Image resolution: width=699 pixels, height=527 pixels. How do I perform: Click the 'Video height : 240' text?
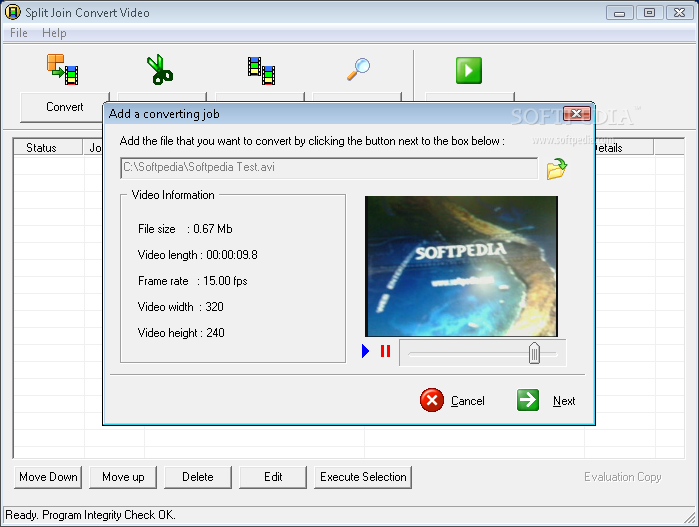coord(181,333)
